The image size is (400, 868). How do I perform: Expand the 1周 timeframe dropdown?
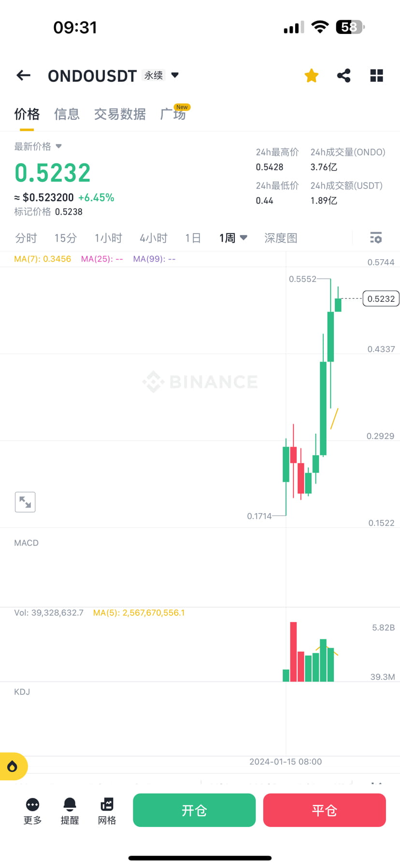tap(232, 237)
